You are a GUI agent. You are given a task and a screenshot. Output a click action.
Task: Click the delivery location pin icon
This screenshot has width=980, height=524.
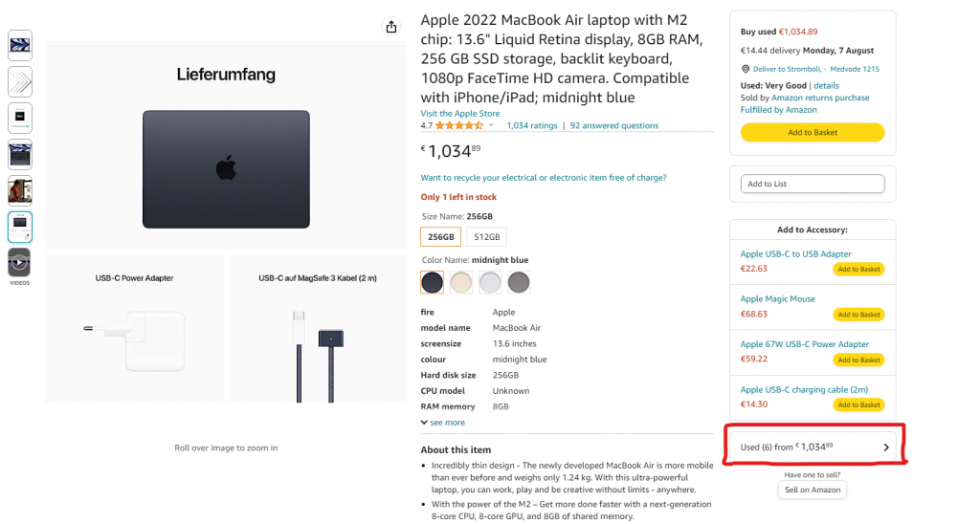tap(745, 69)
